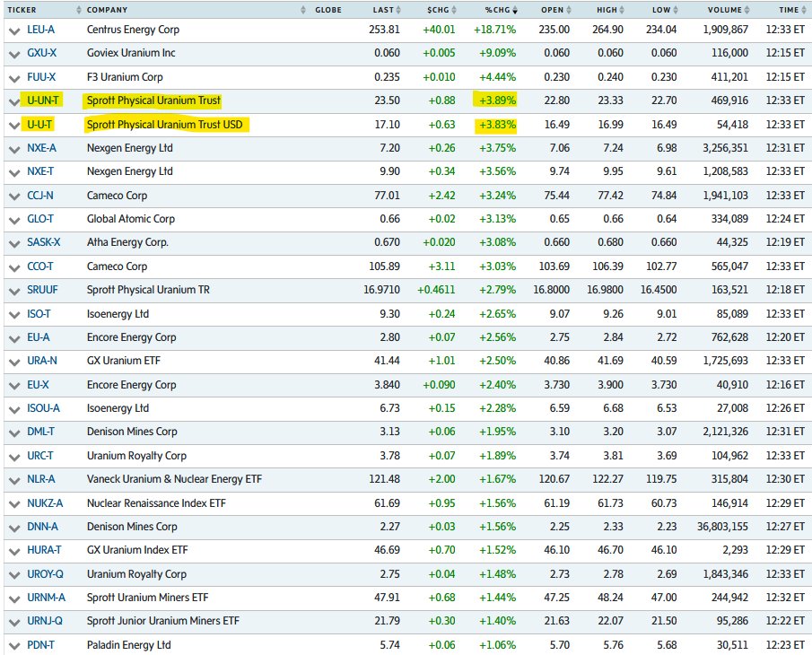The image size is (812, 655).
Task: Click the VOLUME column sort arrows
Action: 747,10
